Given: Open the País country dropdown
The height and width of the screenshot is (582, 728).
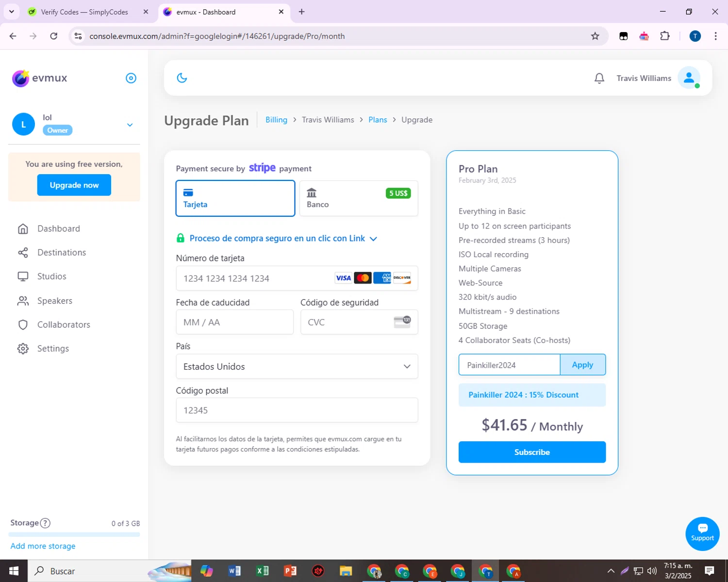Looking at the screenshot, I should click(297, 366).
